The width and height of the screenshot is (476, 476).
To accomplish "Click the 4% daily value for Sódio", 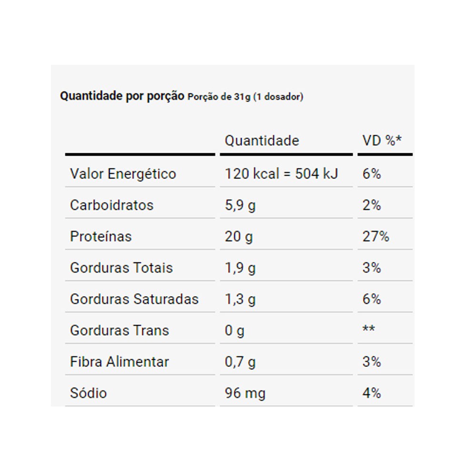I will [372, 393].
